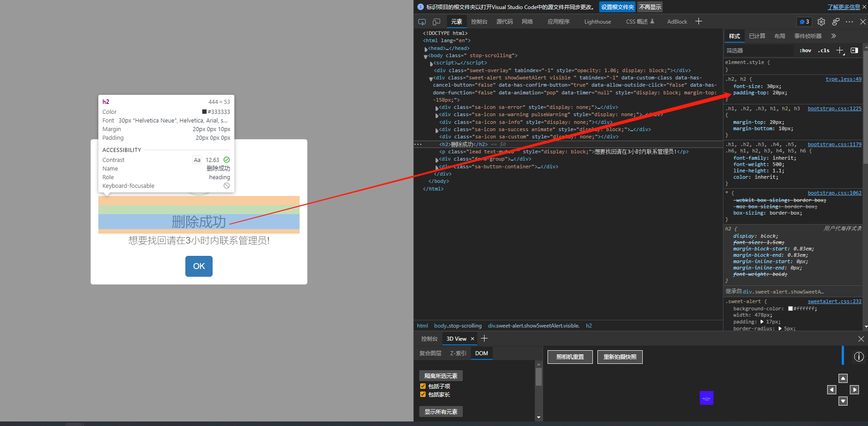Click the blue zoom slider in 3D View
Screen dimensions: 868x426
pyautogui.click(x=843, y=355)
